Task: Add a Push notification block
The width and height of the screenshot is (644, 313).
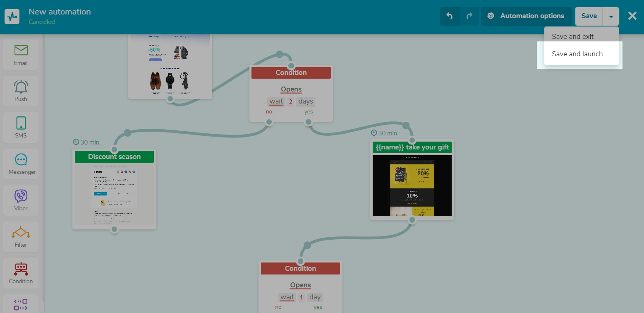Action: point(21,91)
